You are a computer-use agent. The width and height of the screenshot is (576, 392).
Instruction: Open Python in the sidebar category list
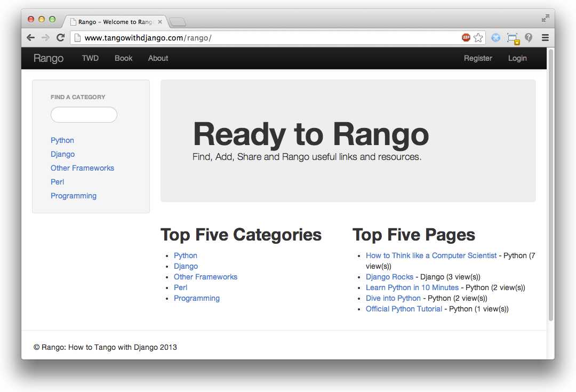[x=62, y=140]
